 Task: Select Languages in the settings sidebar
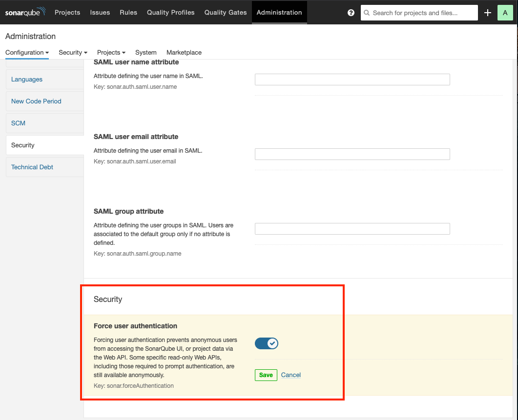pos(27,79)
